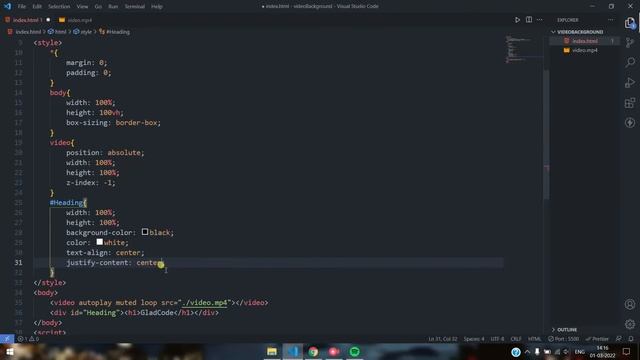Image resolution: width=640 pixels, height=360 pixels.
Task: Click the Prettier status bar item
Action: 597,339
